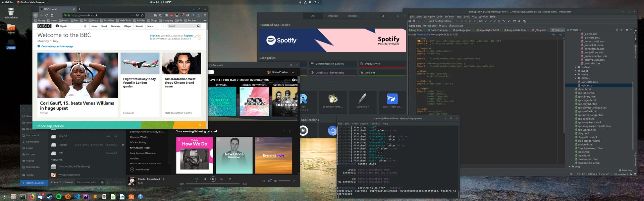Open the Refactor menu in PhpStorm
This screenshot has height=201, width=644.
coord(449,16)
